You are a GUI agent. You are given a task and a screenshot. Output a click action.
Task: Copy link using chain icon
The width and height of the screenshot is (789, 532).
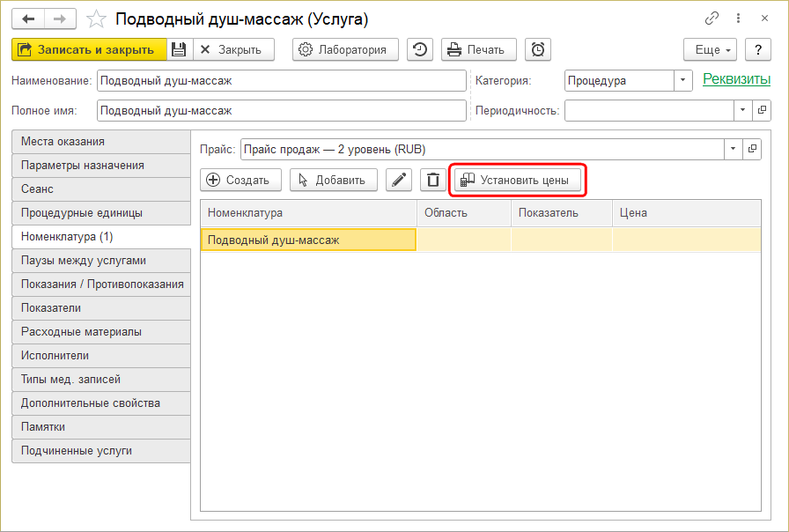[712, 18]
